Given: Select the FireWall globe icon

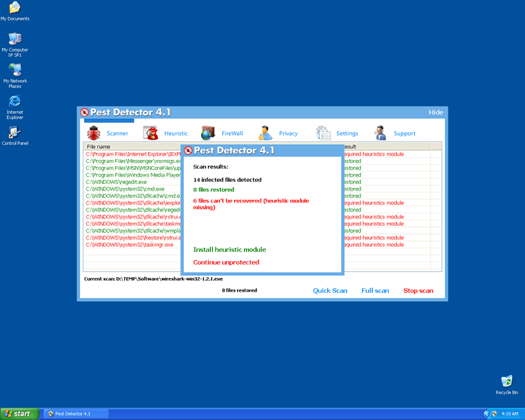Looking at the screenshot, I should coord(208,133).
